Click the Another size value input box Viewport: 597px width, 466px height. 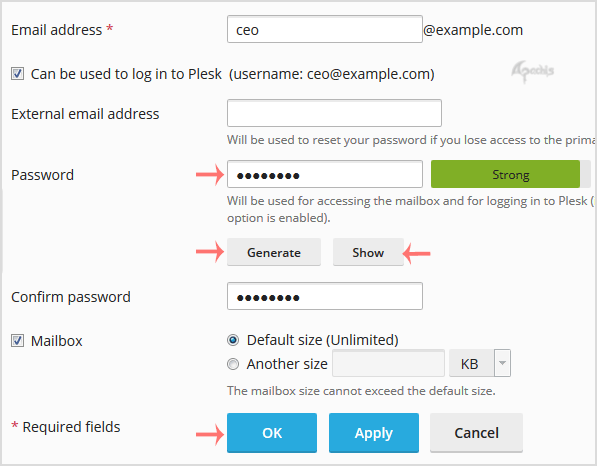388,364
